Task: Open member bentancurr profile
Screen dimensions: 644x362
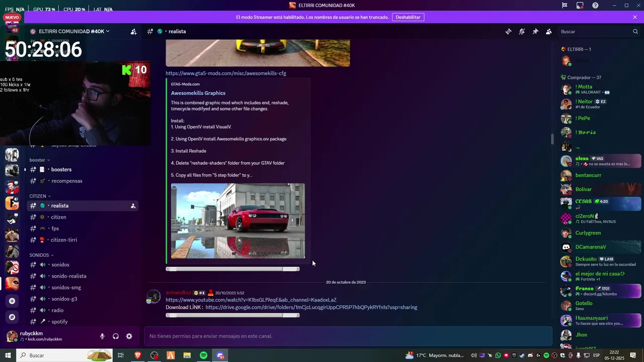Action: pos(601,175)
